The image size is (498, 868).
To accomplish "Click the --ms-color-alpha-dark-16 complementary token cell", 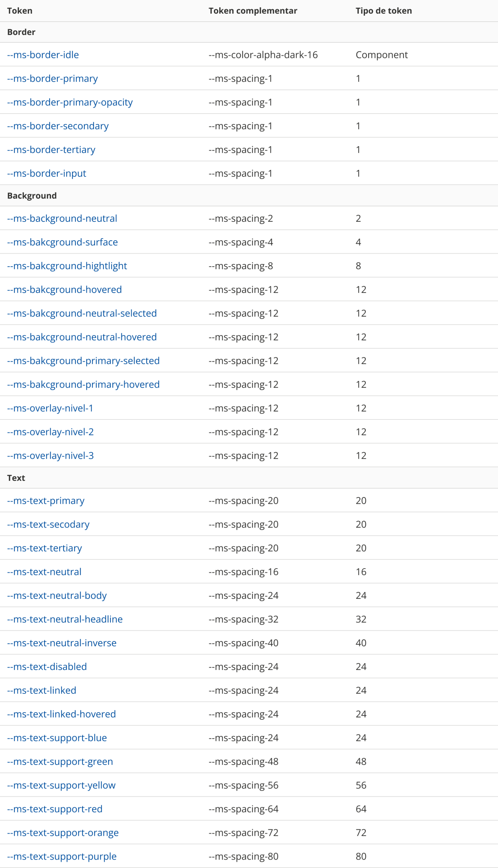I will pyautogui.click(x=263, y=55).
